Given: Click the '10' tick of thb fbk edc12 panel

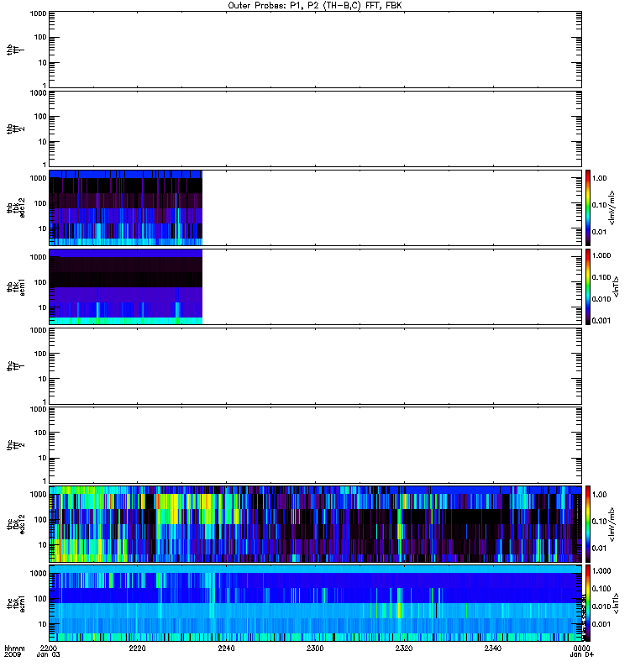Looking at the screenshot, I should pyautogui.click(x=43, y=228).
